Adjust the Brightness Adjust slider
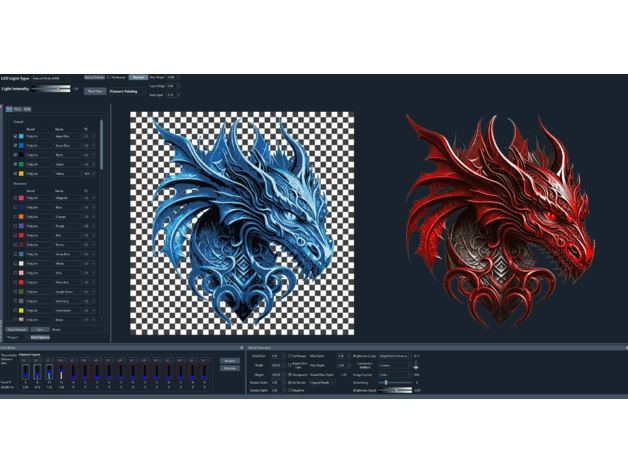628x472 pixels. pyautogui.click(x=395, y=390)
